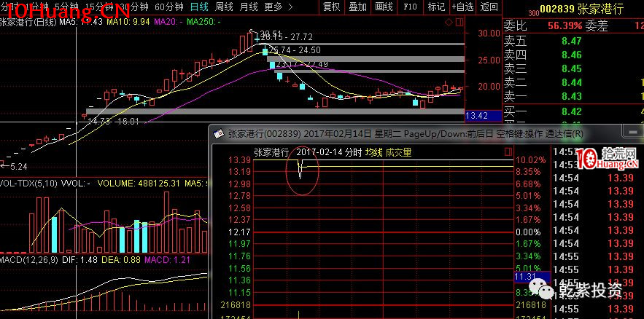Screen dimensions: 644x319
Task: Select the 月线 monthly chart tab
Action: 249,7
